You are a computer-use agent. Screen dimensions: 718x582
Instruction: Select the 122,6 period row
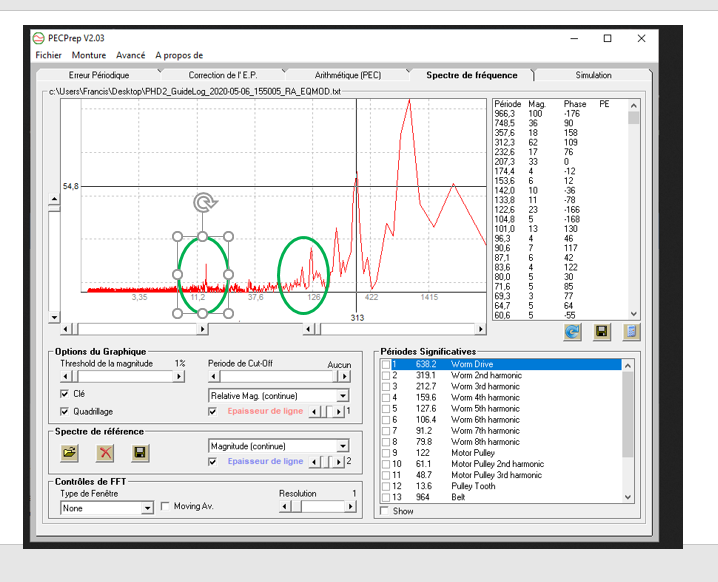point(559,210)
